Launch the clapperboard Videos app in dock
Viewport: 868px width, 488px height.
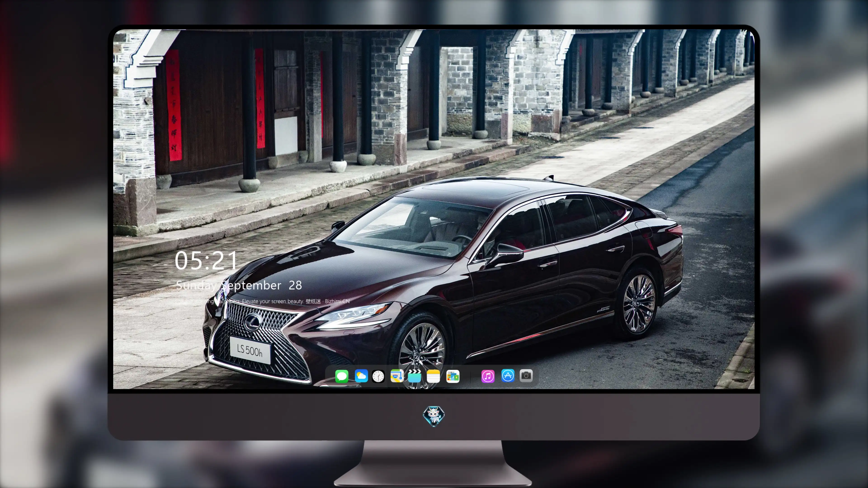click(x=415, y=376)
